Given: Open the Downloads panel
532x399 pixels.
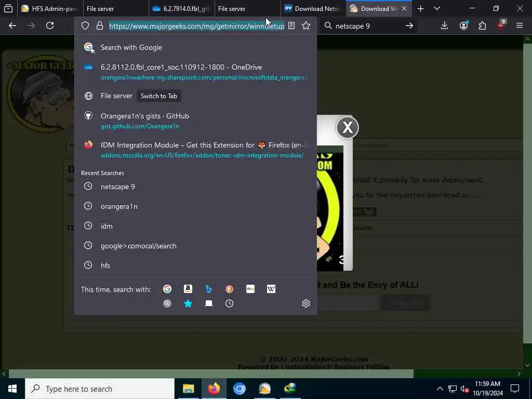Looking at the screenshot, I should pyautogui.click(x=445, y=26).
